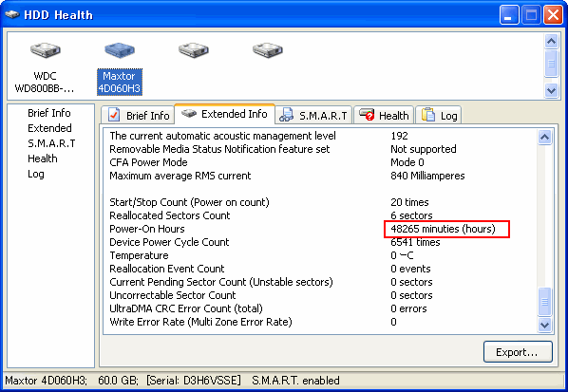The image size is (568, 392).
Task: Click the '0 errors' value
Action: [x=408, y=308]
